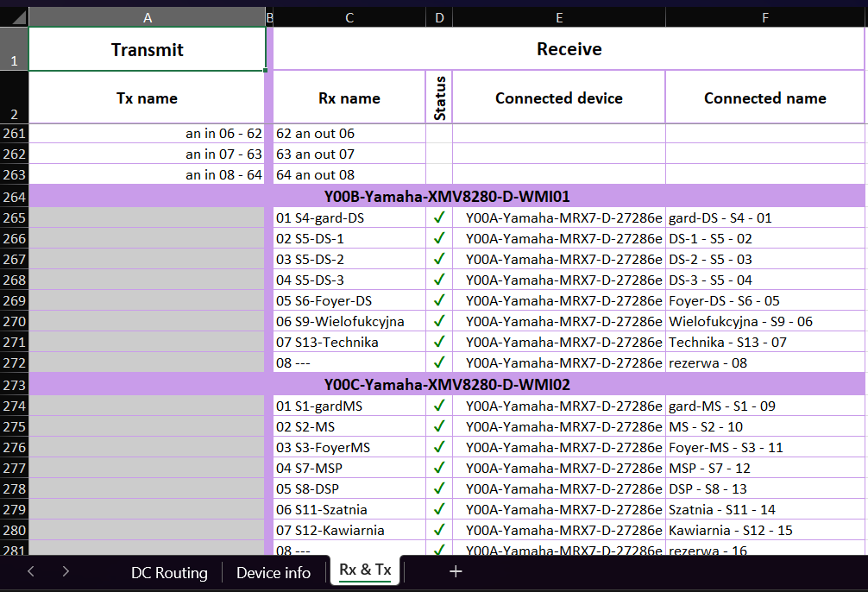The image size is (868, 592).
Task: Click cell 'an in 08 - 64'
Action: 147,174
